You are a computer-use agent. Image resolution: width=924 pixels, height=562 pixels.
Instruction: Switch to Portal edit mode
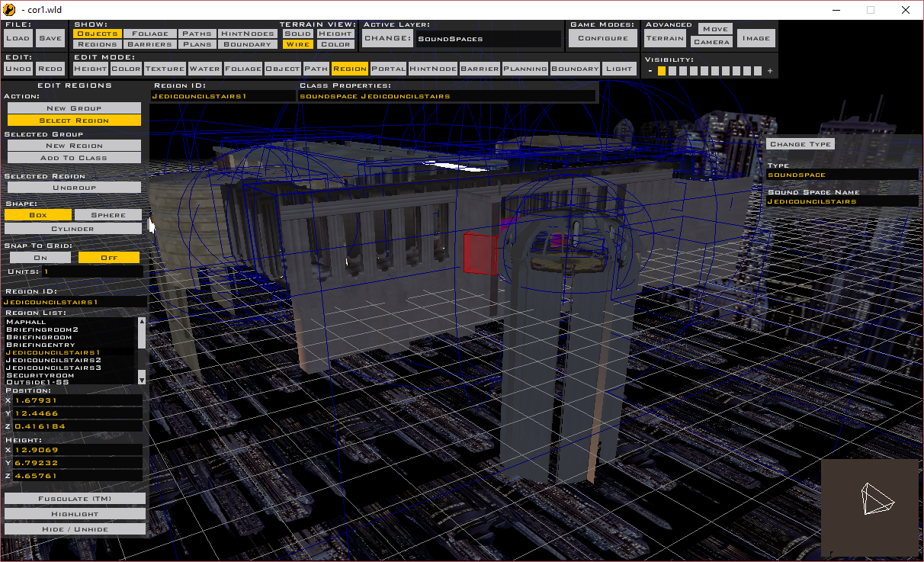pyautogui.click(x=388, y=69)
